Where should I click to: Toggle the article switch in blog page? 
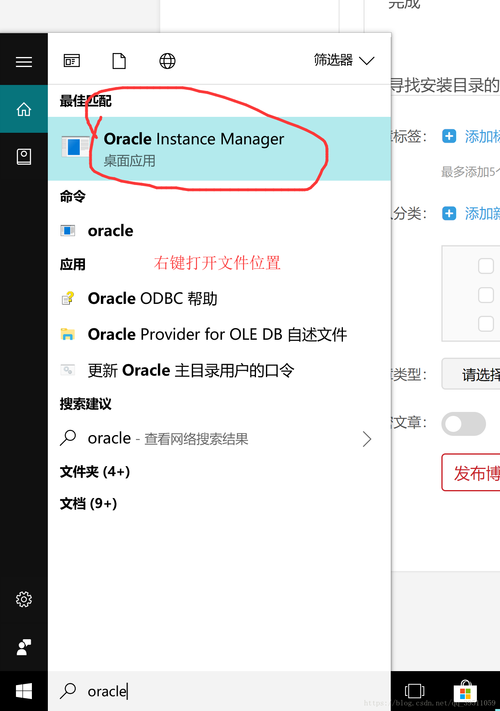(x=464, y=424)
